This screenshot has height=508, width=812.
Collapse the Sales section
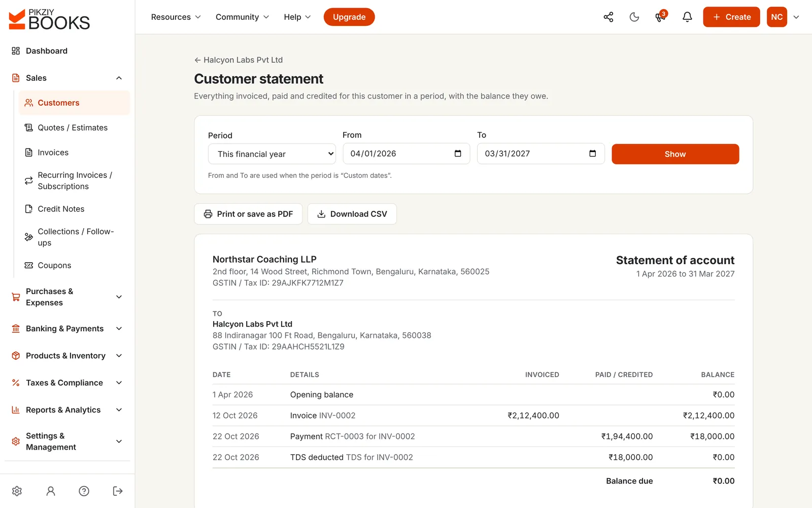click(x=67, y=78)
